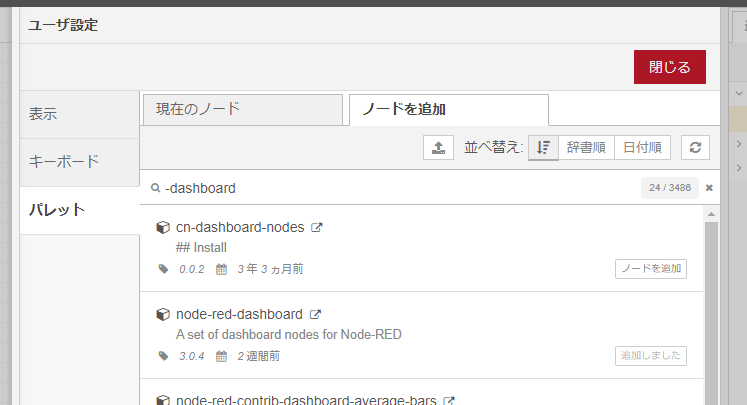Screen dimensions: 747x405
Task: Sort packages by 日付順 (date)
Action: (x=641, y=147)
